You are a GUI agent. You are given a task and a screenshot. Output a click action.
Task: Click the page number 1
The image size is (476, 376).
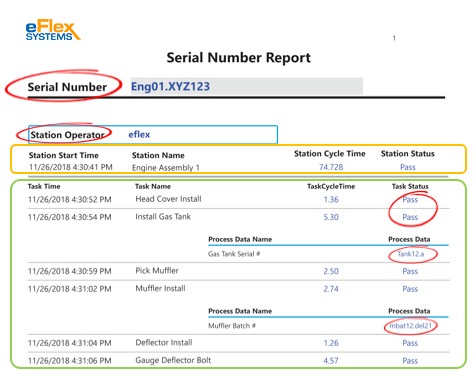[394, 38]
